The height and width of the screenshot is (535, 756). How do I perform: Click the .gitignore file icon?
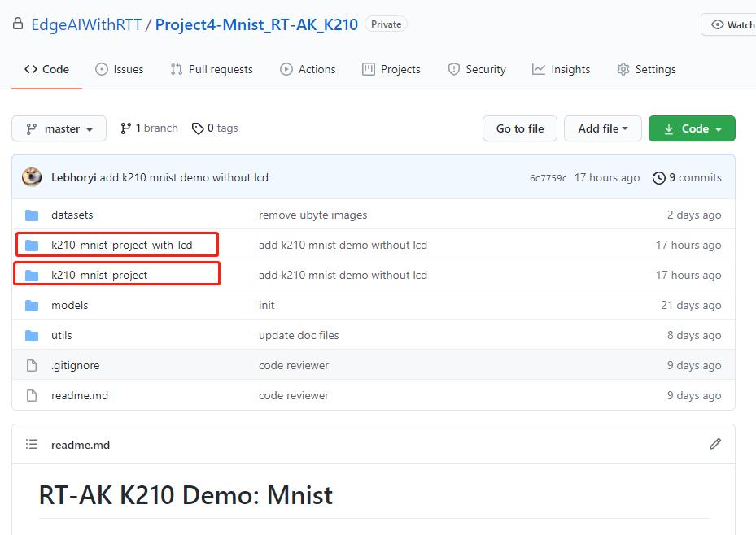[32, 366]
